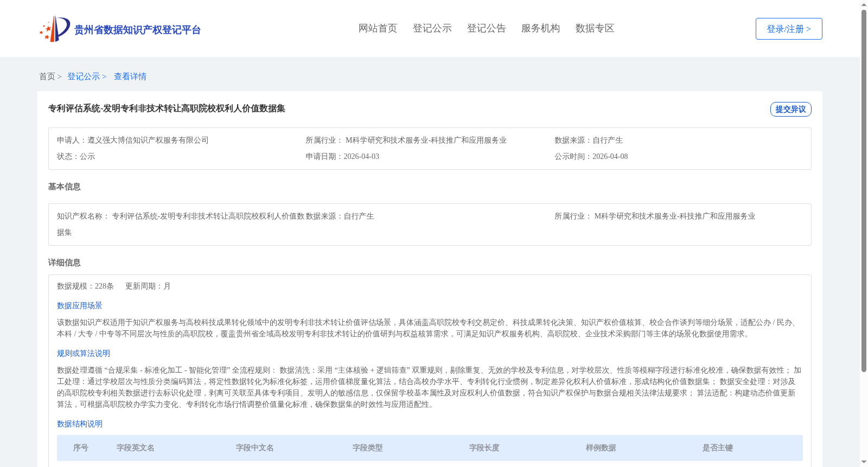Click the 基本信息 section heading
The image size is (868, 467).
[65, 187]
